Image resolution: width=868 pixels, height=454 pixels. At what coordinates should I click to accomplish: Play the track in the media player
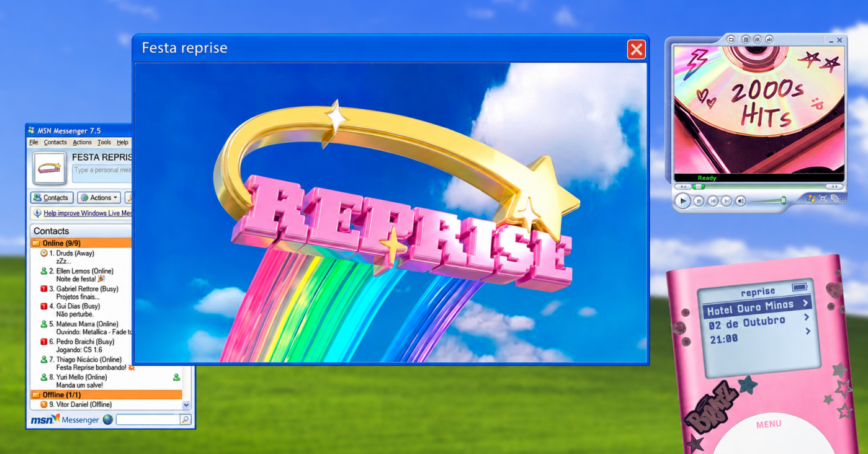pos(682,201)
